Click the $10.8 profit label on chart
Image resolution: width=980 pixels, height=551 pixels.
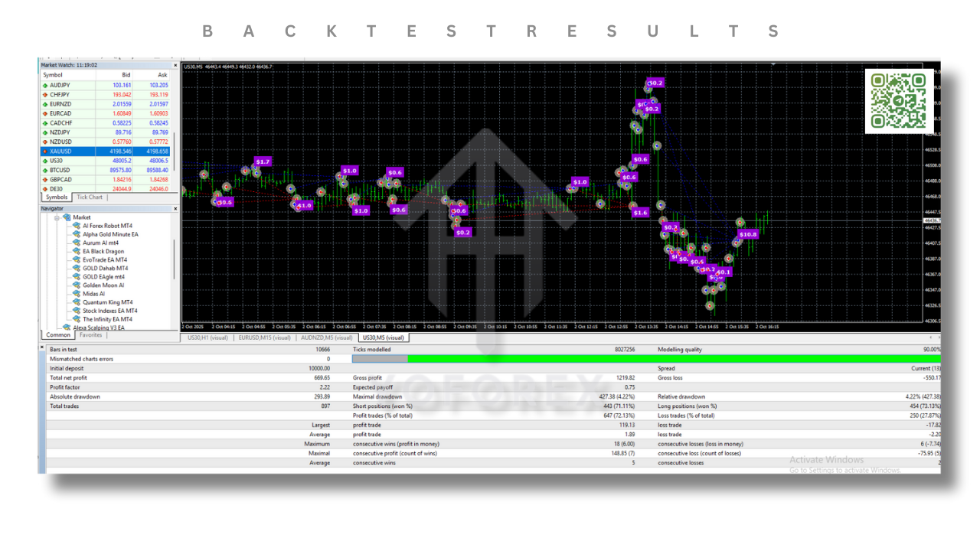[x=747, y=234]
